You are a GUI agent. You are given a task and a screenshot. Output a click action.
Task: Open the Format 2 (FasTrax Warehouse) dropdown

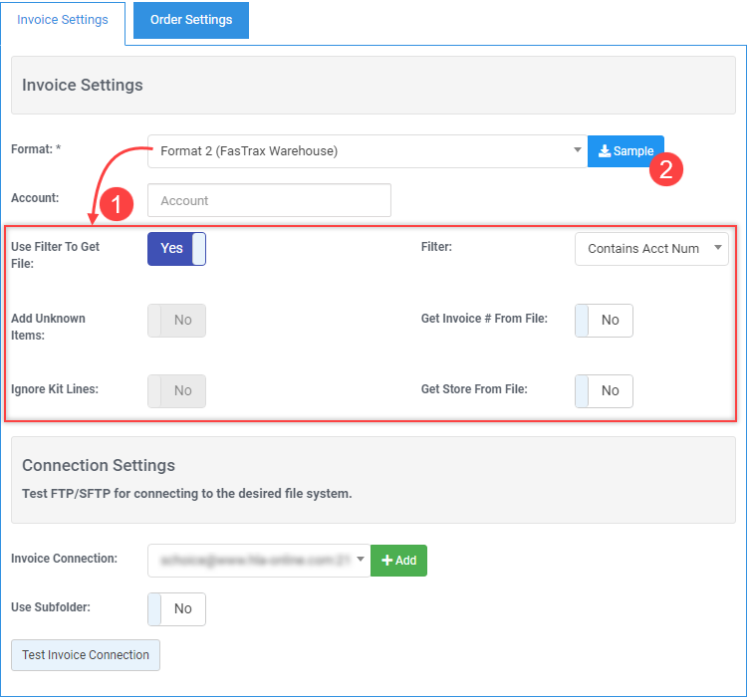click(x=367, y=151)
